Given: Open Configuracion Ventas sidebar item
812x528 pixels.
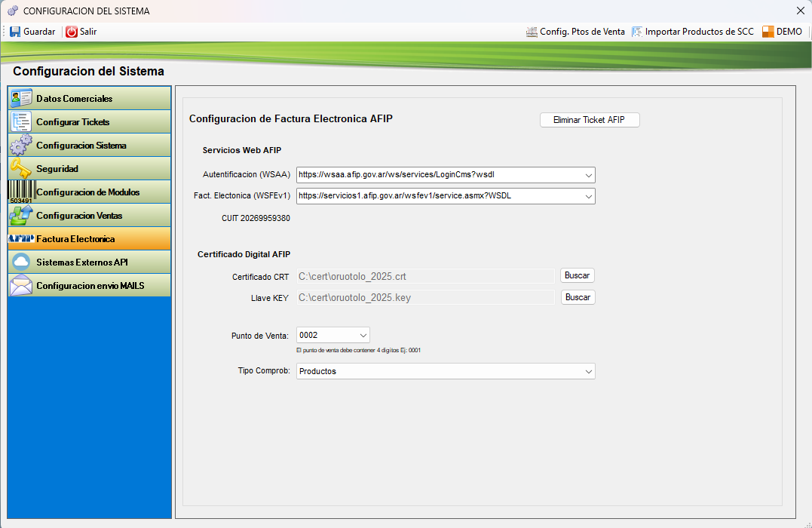Looking at the screenshot, I should point(78,216).
